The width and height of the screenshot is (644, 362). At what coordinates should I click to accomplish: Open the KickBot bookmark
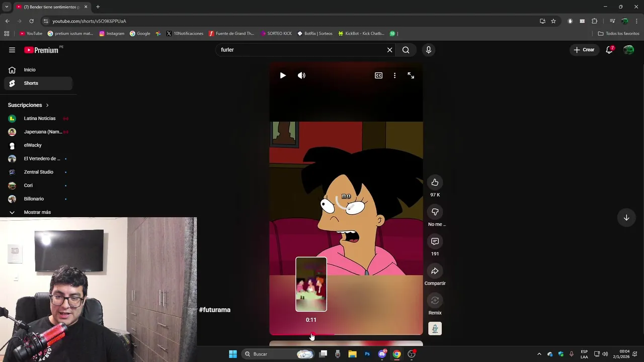click(361, 34)
